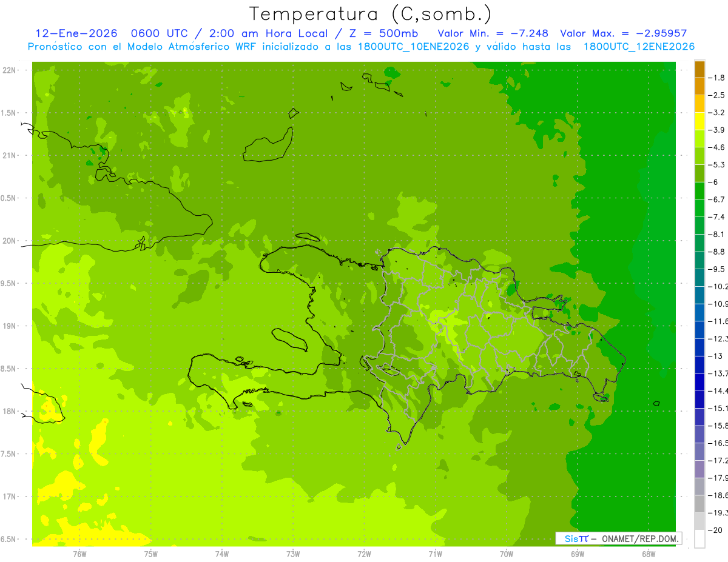Click the '21N' latitude axis label
The width and height of the screenshot is (728, 562).
(x=10, y=156)
